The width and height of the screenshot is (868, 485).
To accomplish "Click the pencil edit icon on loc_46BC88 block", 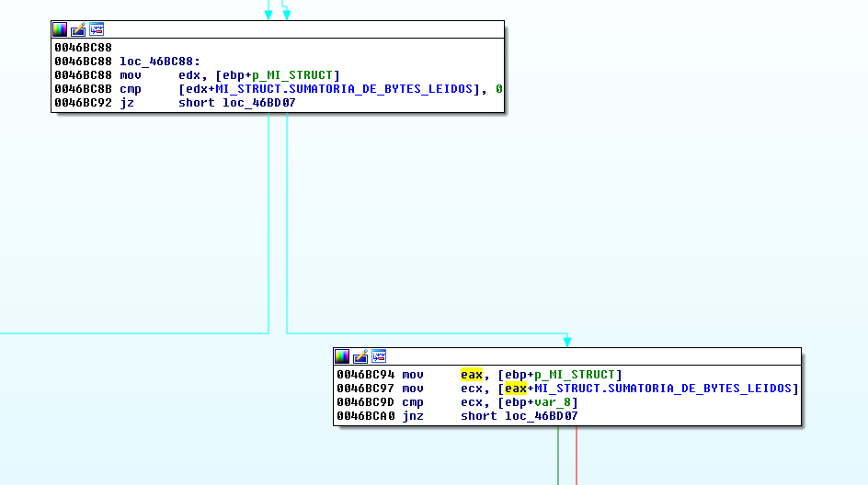I will tap(78, 29).
